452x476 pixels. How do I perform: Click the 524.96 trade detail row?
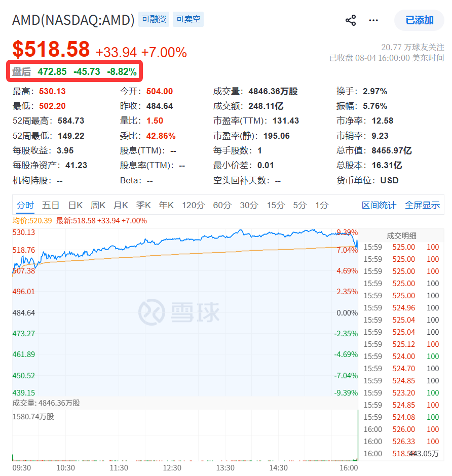pos(401,308)
